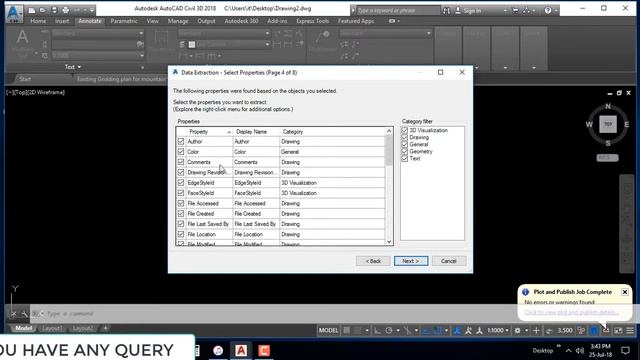
Task: Click New drawing icon in quick access toolbar
Action: click(x=32, y=10)
